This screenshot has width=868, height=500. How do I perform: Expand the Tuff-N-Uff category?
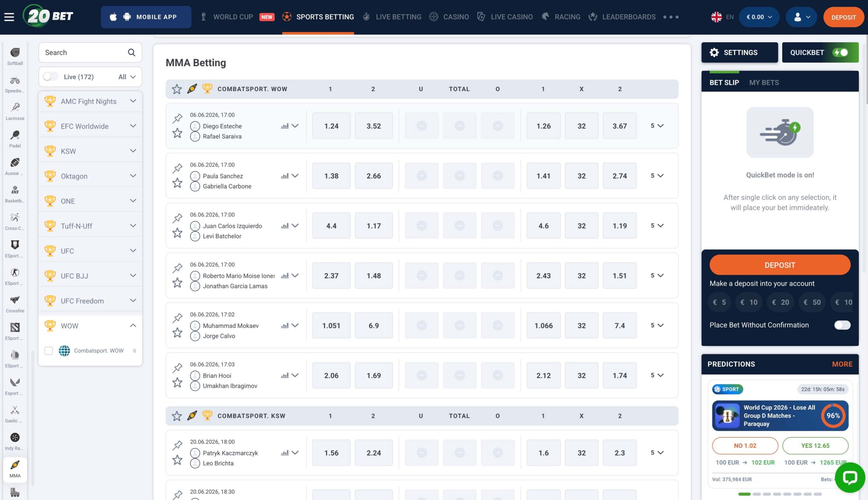click(x=90, y=226)
